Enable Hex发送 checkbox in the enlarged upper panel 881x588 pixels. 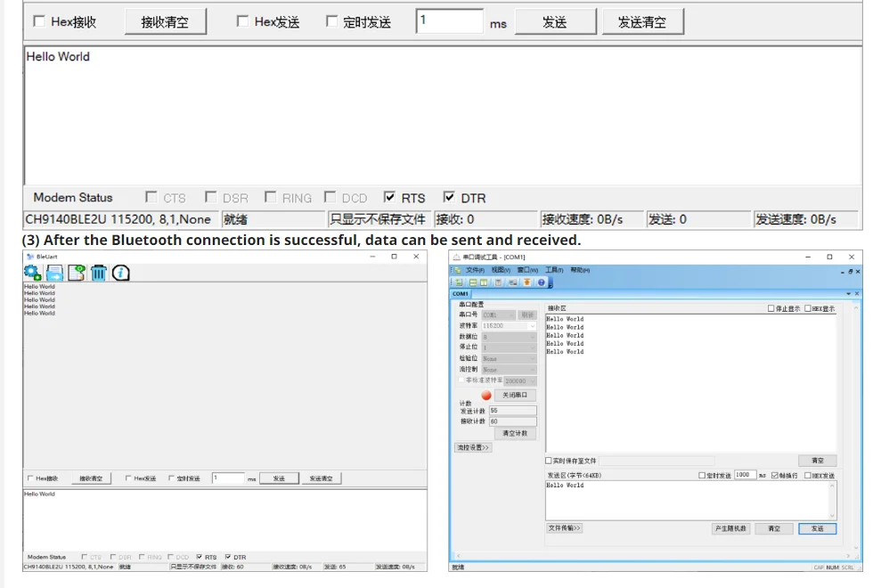coord(242,21)
